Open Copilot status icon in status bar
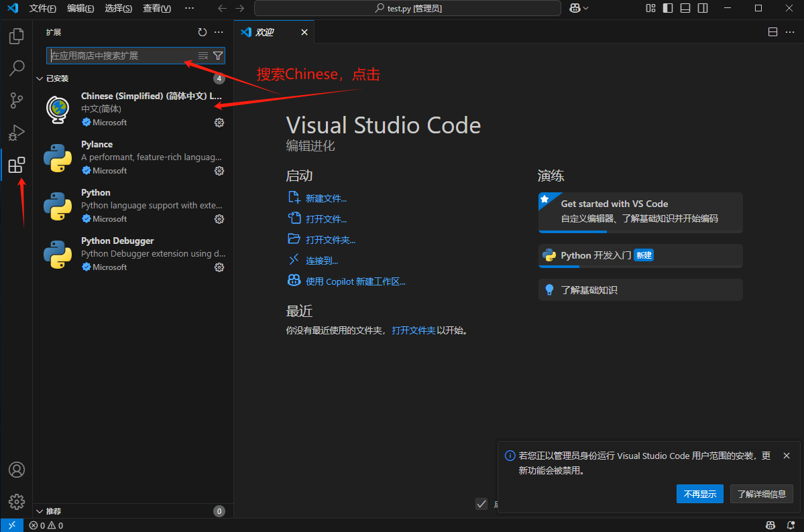 770,525
